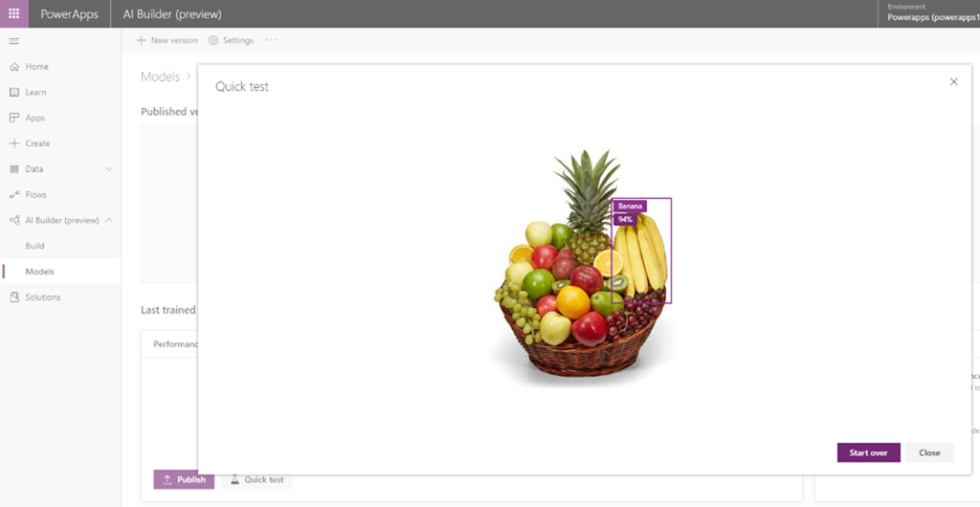
Task: Expand the Data section chevron
Action: click(109, 169)
